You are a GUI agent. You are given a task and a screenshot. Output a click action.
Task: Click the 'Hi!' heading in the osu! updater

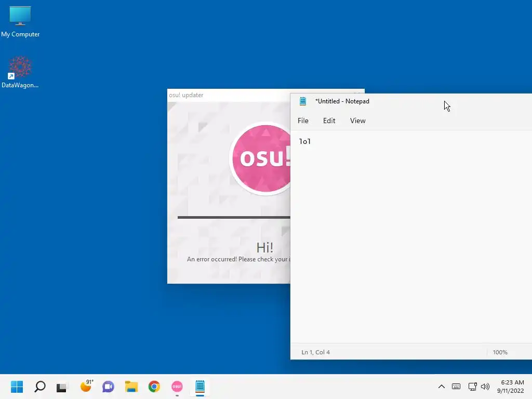coord(264,247)
